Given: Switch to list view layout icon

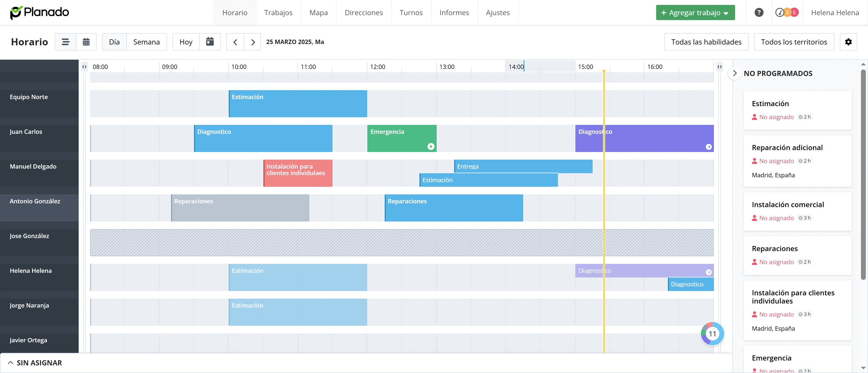Looking at the screenshot, I should (x=65, y=42).
